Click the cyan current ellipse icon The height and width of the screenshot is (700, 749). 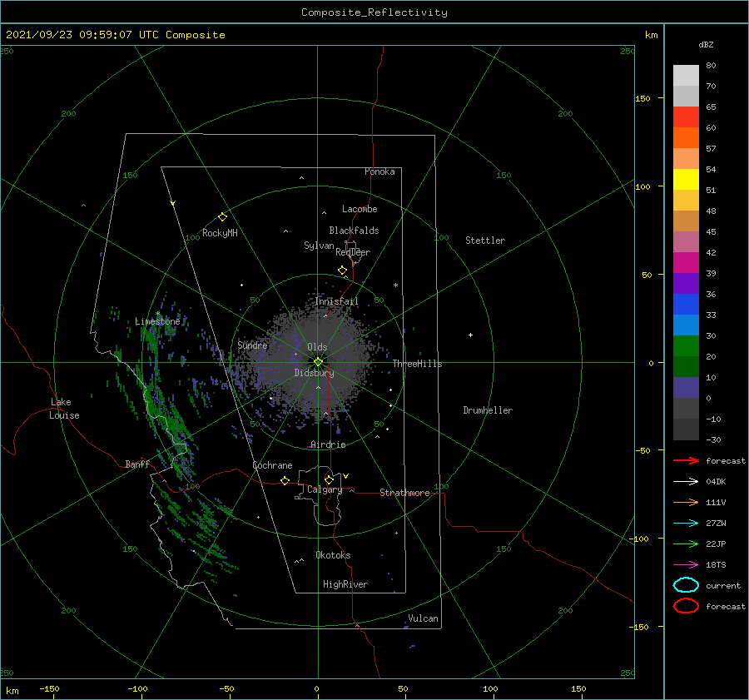[686, 585]
